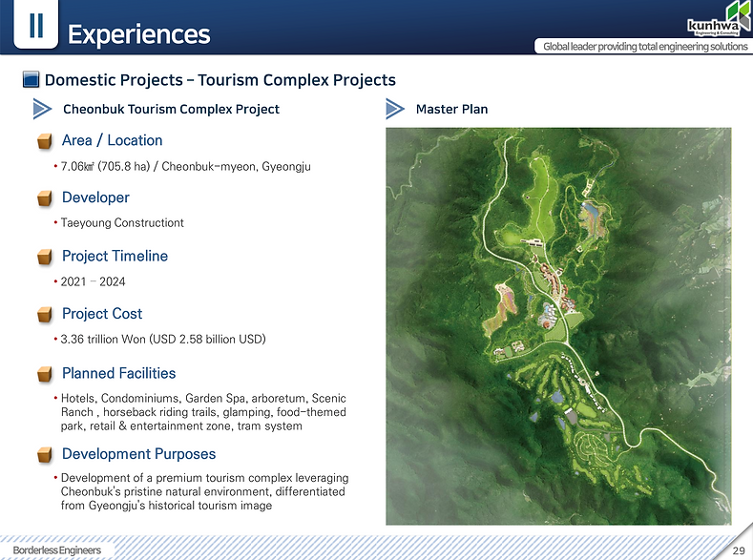Click the cube bullet next to Project Cost
This screenshot has width=753, height=560.
(45, 314)
